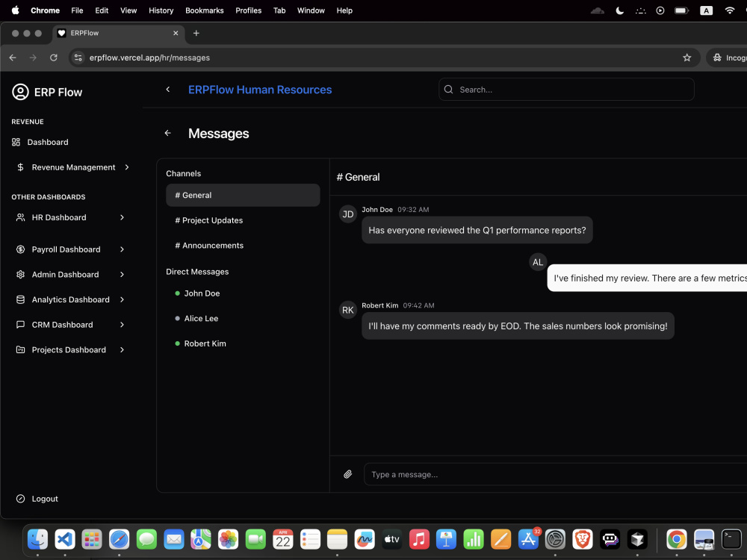Viewport: 747px width, 560px height.
Task: Click the Analytics Dashboard database icon
Action: [x=20, y=299]
